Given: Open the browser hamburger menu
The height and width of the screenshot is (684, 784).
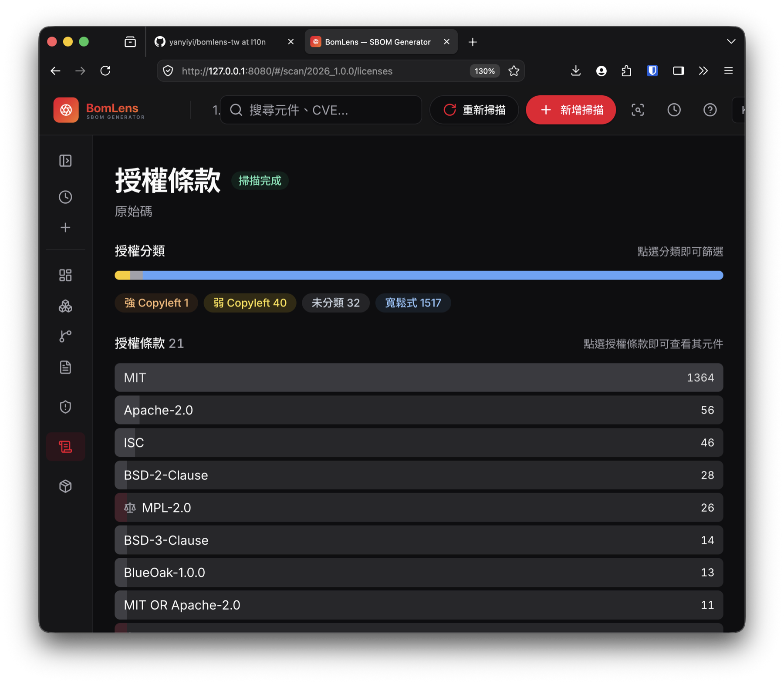Looking at the screenshot, I should click(728, 71).
